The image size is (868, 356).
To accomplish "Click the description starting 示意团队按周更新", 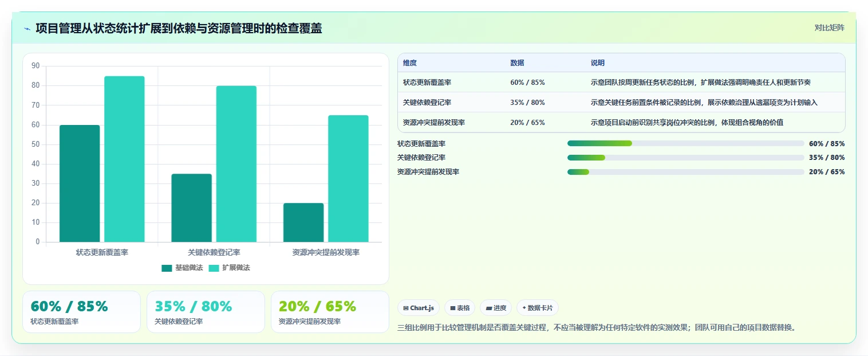I will pyautogui.click(x=701, y=83).
